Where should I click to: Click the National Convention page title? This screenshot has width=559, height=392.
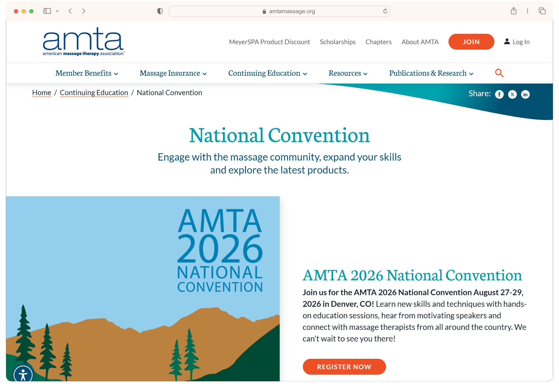click(279, 135)
